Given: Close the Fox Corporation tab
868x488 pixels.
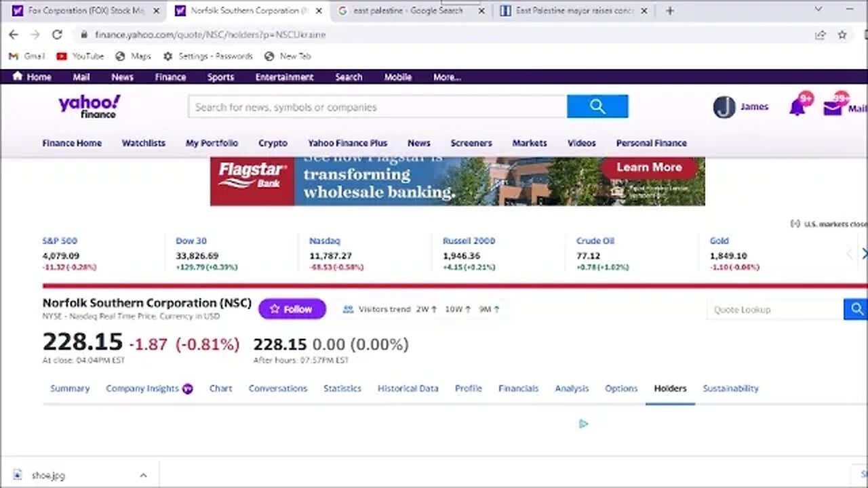Looking at the screenshot, I should tap(157, 11).
